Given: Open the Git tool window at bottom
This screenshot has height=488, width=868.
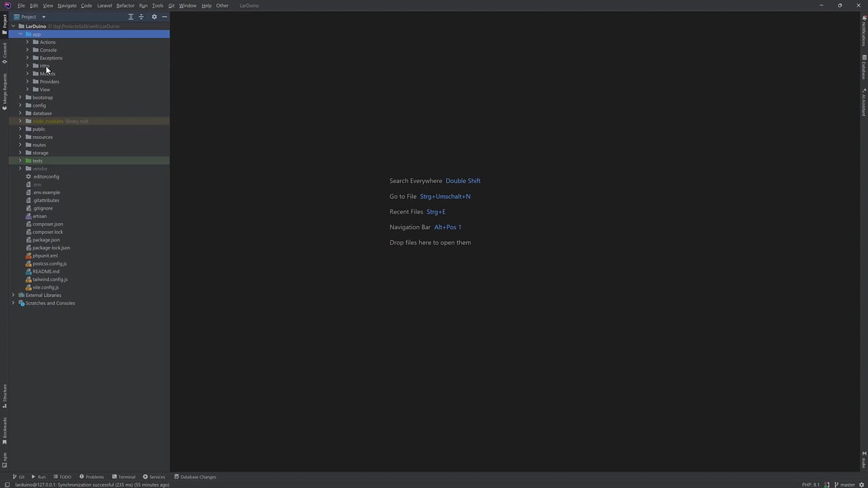Looking at the screenshot, I should point(19,476).
